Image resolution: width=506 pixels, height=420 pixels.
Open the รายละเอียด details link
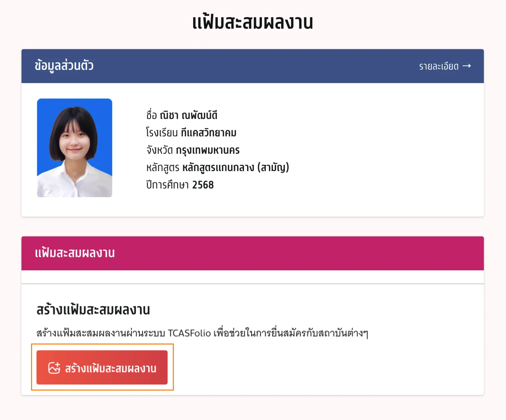tap(439, 66)
